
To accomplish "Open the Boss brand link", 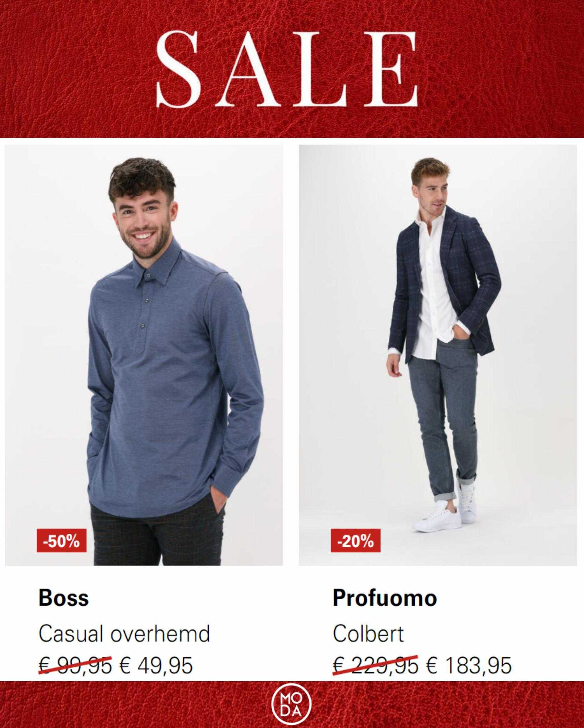I will 64,598.
